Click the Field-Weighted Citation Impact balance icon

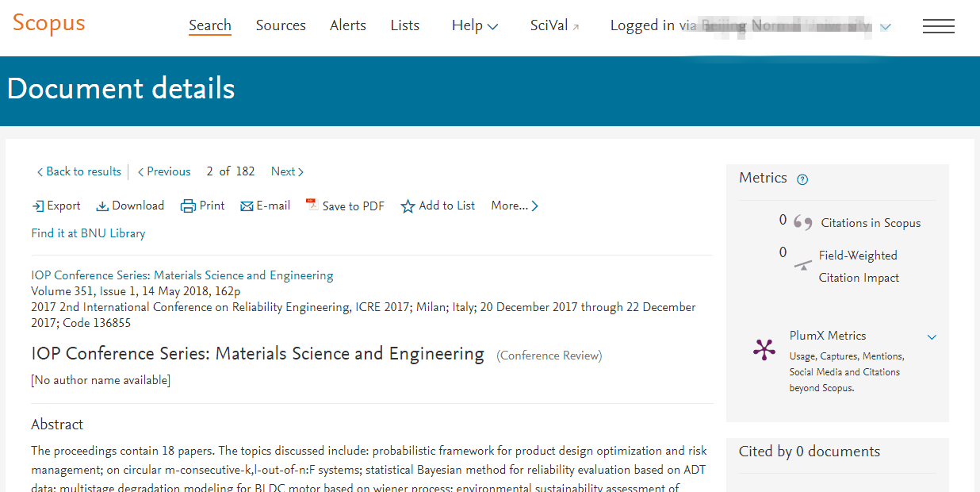coord(804,264)
